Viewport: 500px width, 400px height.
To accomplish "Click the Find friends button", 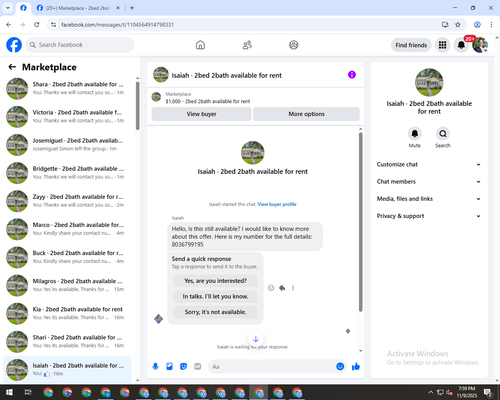I will (x=411, y=45).
